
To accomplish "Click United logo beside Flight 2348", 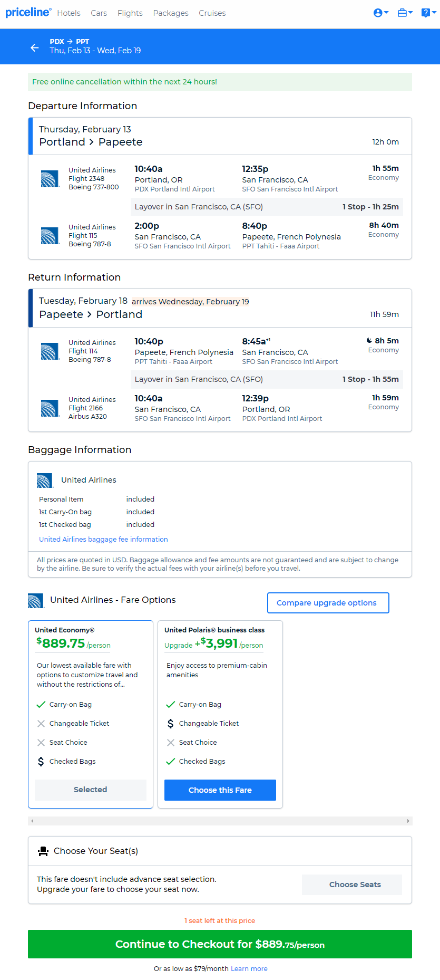I will pos(50,179).
